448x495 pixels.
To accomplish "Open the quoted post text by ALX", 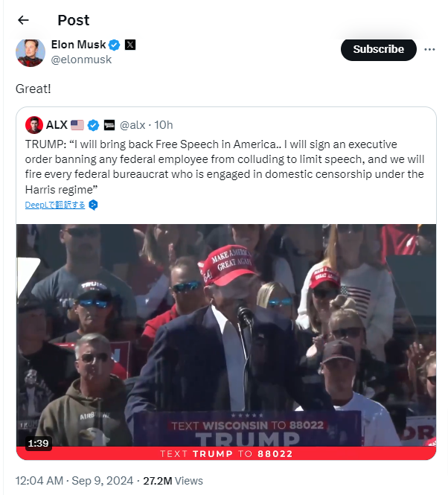I will click(x=223, y=166).
